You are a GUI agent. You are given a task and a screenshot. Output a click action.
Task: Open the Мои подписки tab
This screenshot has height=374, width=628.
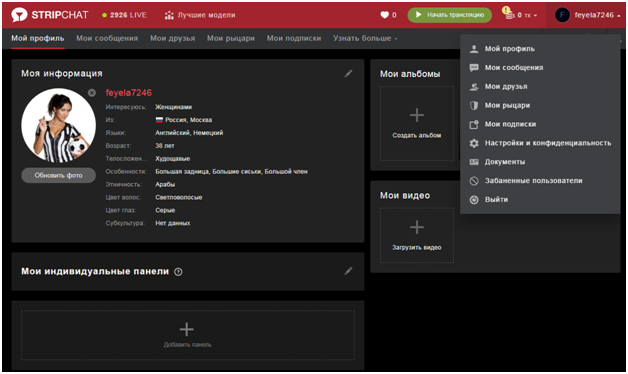click(294, 38)
